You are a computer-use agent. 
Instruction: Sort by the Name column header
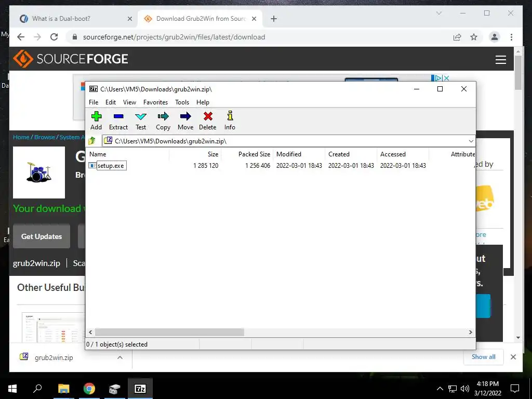pyautogui.click(x=128, y=154)
